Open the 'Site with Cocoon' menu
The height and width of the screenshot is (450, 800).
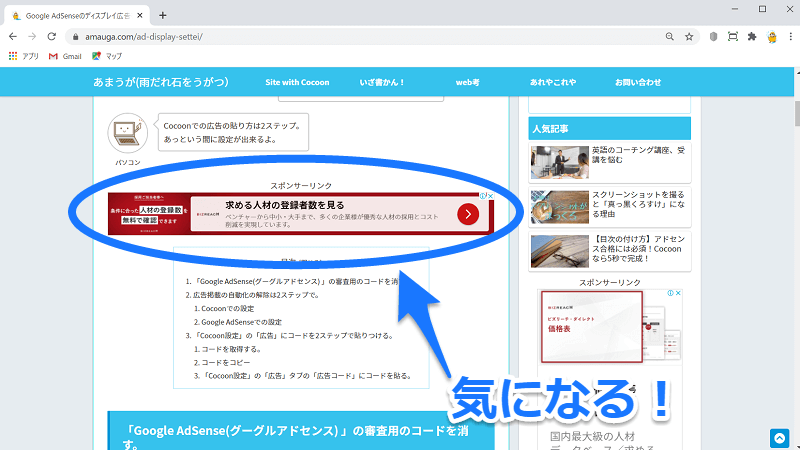click(297, 82)
